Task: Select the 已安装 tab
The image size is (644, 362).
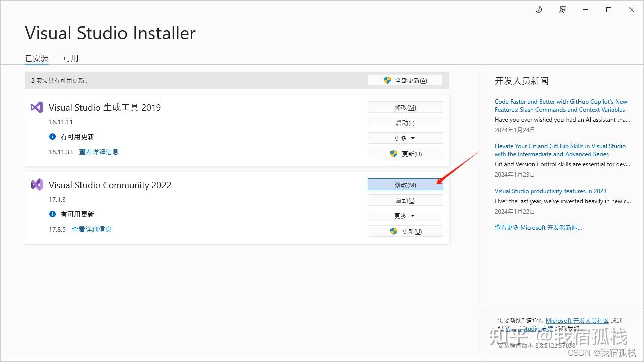Action: click(36, 58)
